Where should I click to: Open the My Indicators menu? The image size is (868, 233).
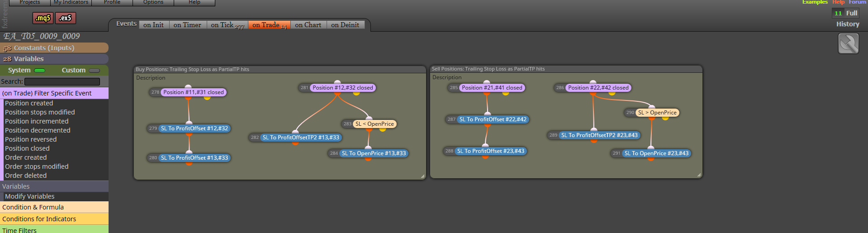(x=71, y=2)
